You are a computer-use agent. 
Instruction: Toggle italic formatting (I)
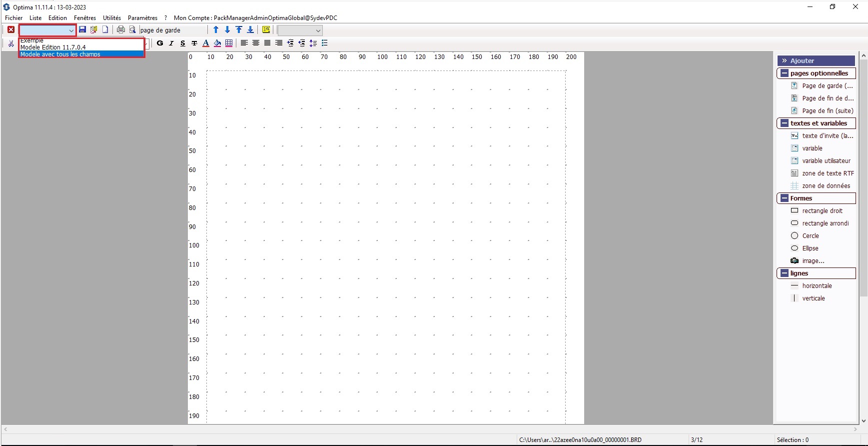(x=171, y=43)
